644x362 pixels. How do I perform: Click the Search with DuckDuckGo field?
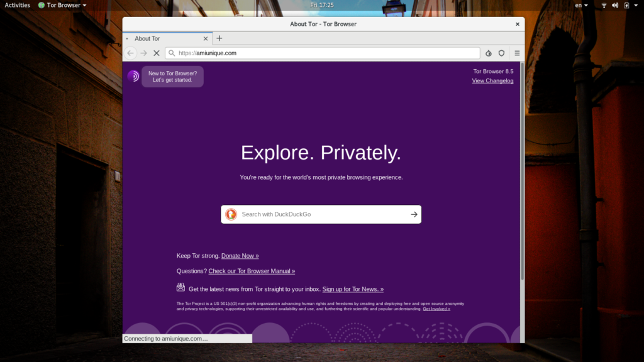[x=321, y=214]
